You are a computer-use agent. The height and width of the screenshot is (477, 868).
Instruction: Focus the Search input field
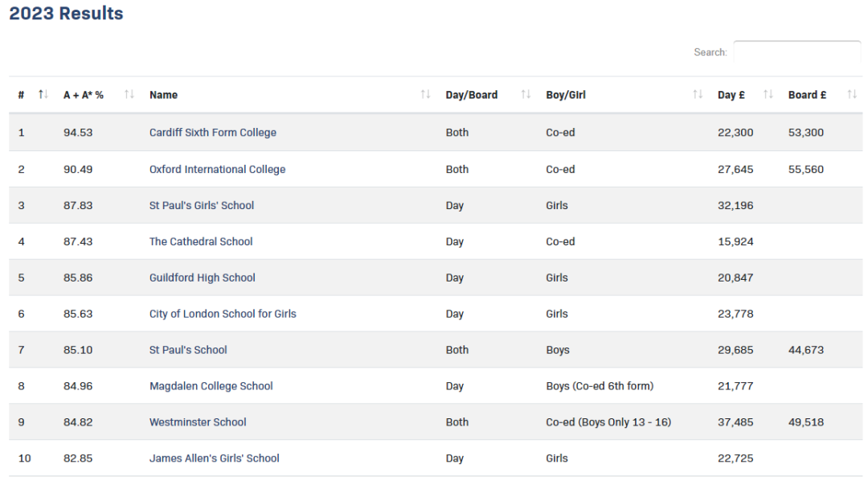pos(797,52)
